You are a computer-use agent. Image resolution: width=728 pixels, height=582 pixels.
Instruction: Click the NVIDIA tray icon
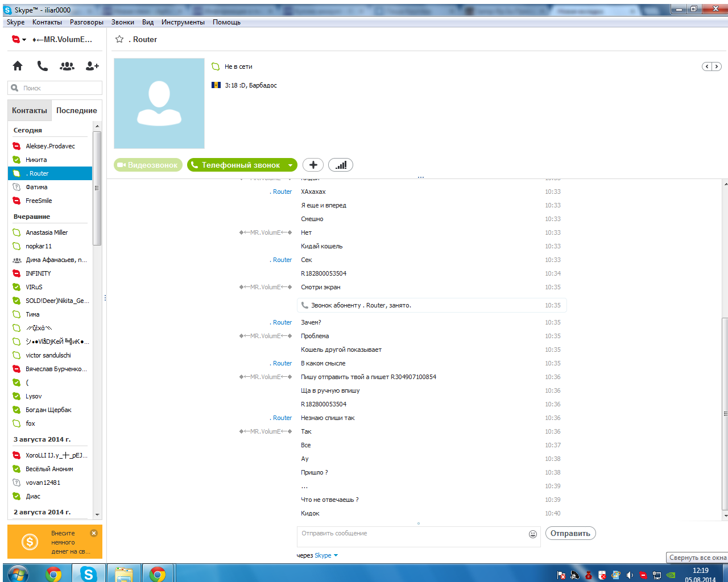(x=671, y=575)
